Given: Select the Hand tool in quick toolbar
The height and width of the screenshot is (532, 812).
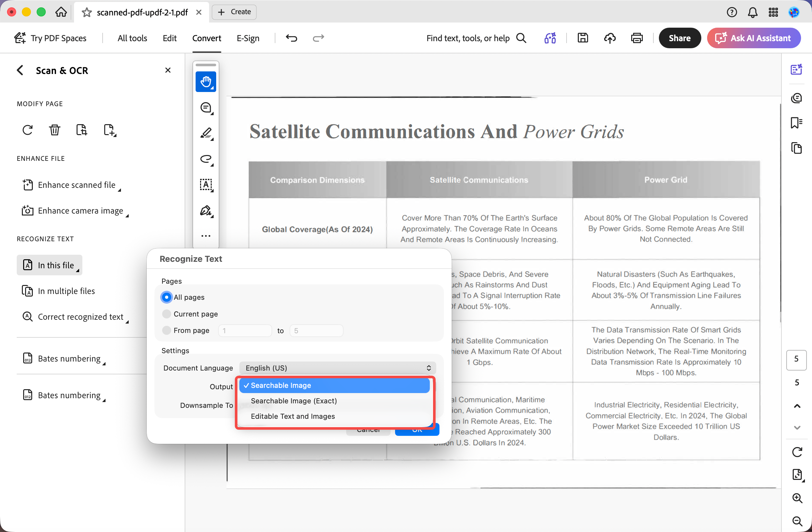Looking at the screenshot, I should point(206,82).
